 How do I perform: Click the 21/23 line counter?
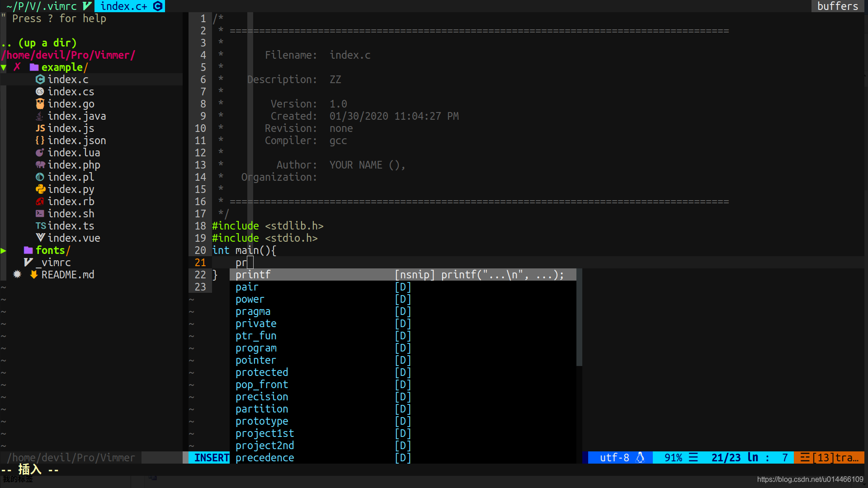point(726,458)
